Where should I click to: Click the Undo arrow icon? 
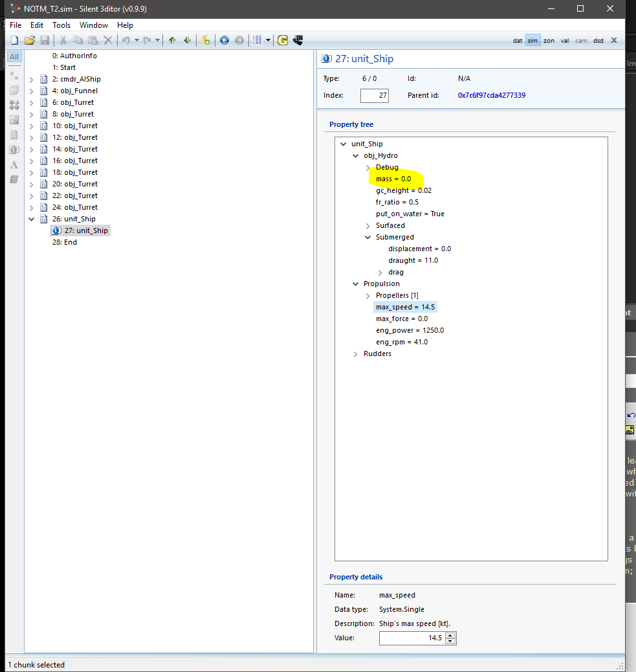[x=126, y=40]
